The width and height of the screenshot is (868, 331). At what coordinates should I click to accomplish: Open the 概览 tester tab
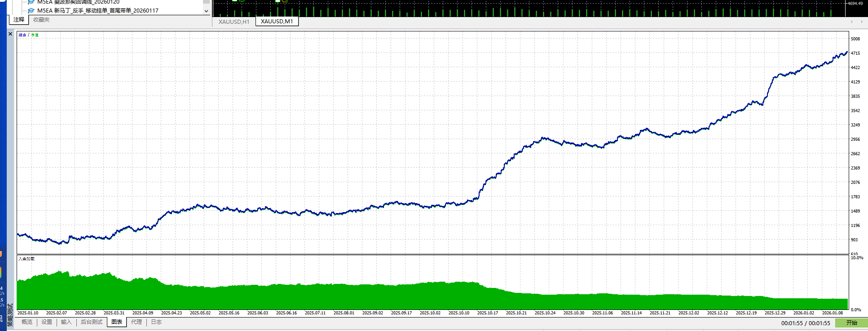coord(27,322)
